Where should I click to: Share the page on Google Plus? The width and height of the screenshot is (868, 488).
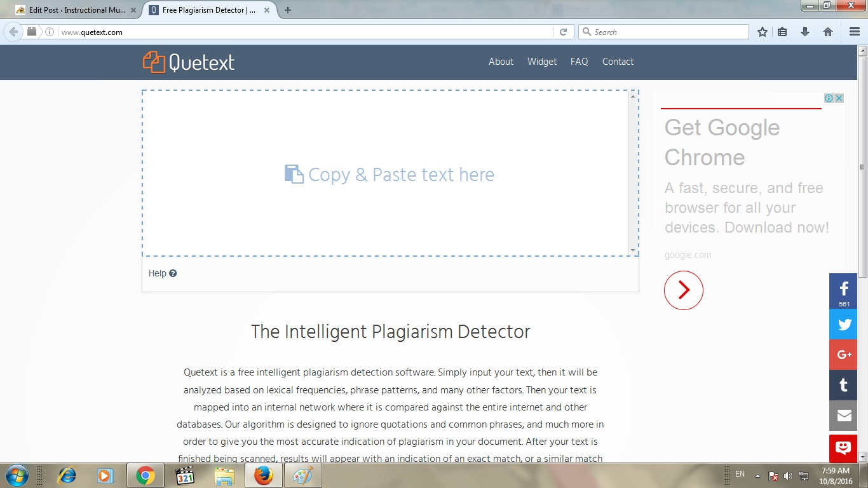point(844,355)
